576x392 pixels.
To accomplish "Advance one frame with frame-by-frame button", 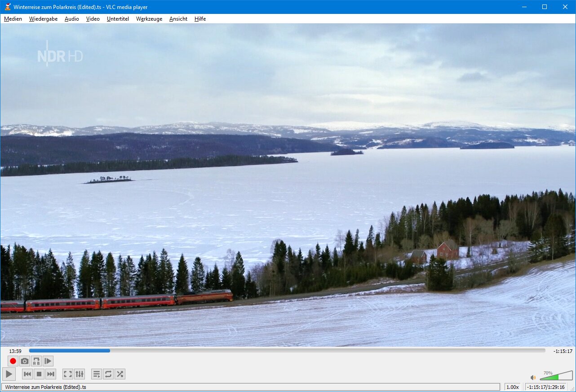I will tap(48, 361).
